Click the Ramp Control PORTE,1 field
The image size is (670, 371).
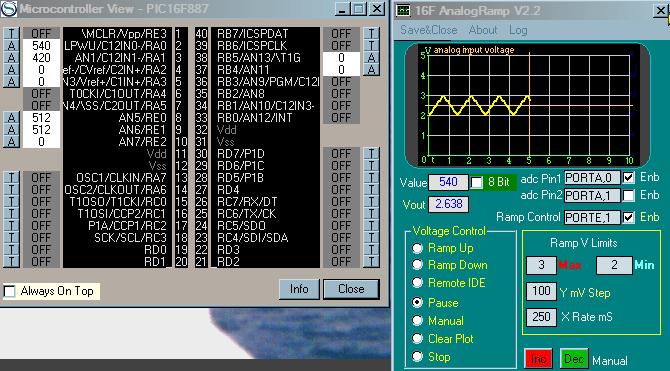tap(592, 218)
